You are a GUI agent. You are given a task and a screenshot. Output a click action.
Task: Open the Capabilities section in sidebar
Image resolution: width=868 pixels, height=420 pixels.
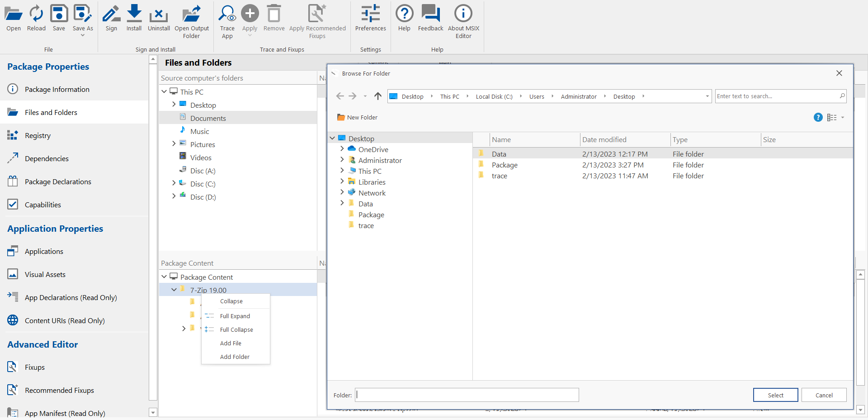pyautogui.click(x=42, y=205)
